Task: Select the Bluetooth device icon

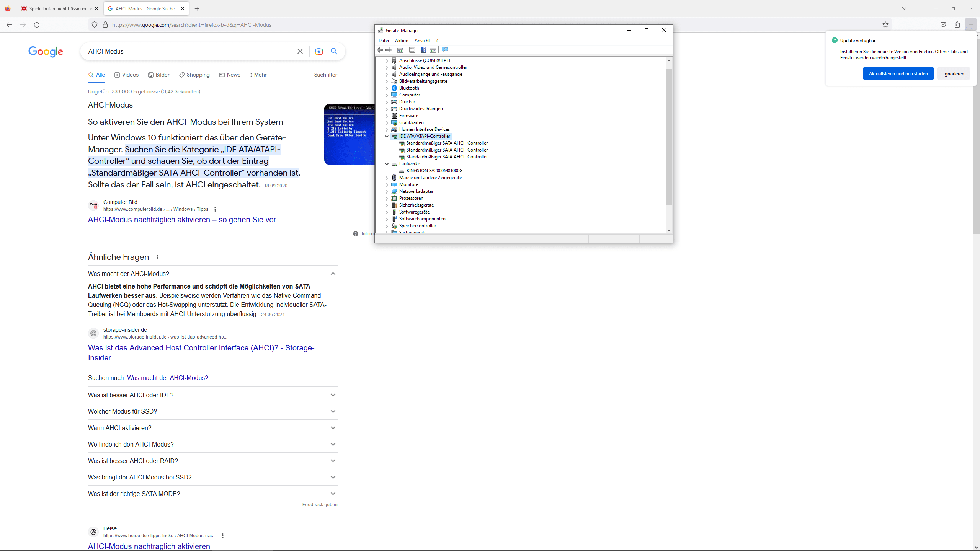Action: (x=394, y=88)
